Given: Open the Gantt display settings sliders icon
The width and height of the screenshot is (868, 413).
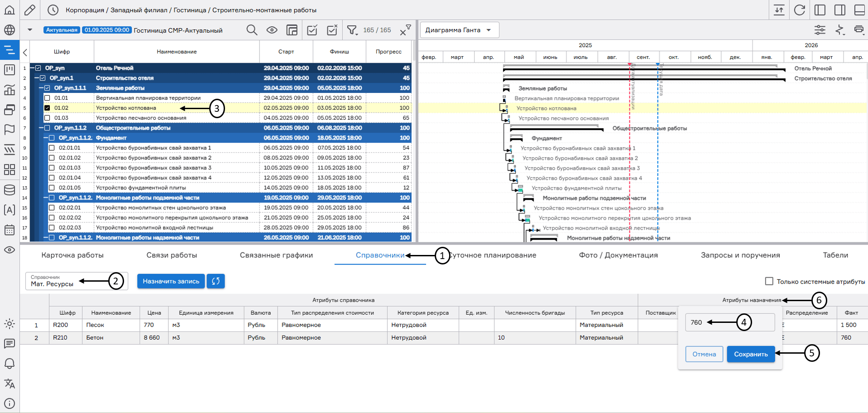Looking at the screenshot, I should 820,30.
